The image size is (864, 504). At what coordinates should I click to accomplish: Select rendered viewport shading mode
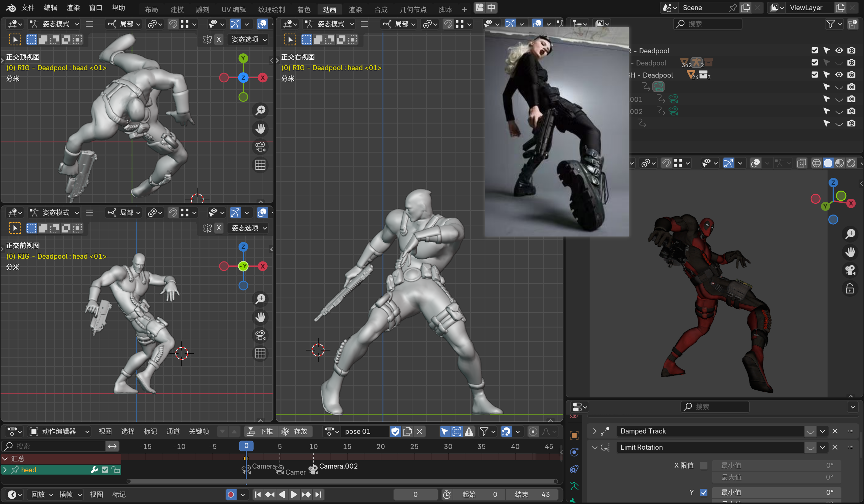pos(851,163)
